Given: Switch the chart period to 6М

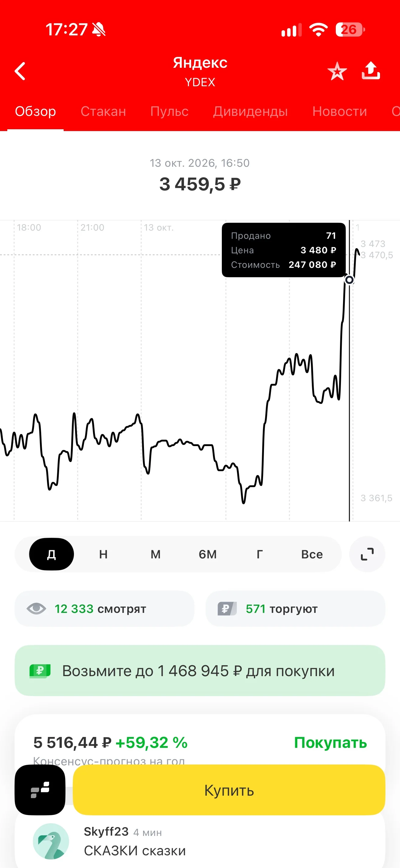Looking at the screenshot, I should (207, 554).
